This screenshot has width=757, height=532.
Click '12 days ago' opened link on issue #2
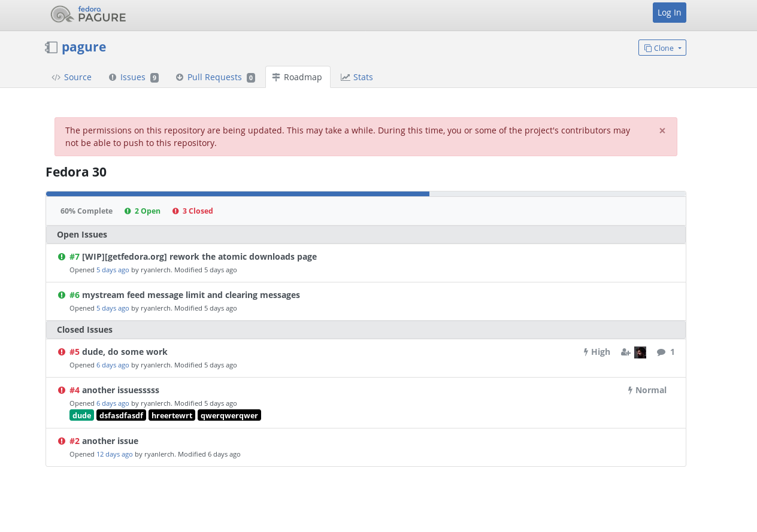pos(114,454)
